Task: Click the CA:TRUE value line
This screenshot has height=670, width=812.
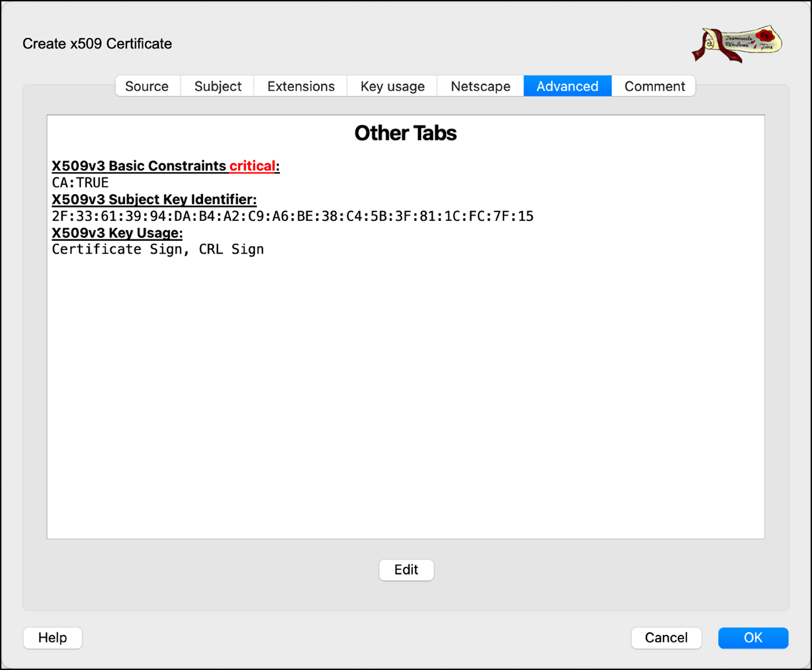Action: coord(80,183)
